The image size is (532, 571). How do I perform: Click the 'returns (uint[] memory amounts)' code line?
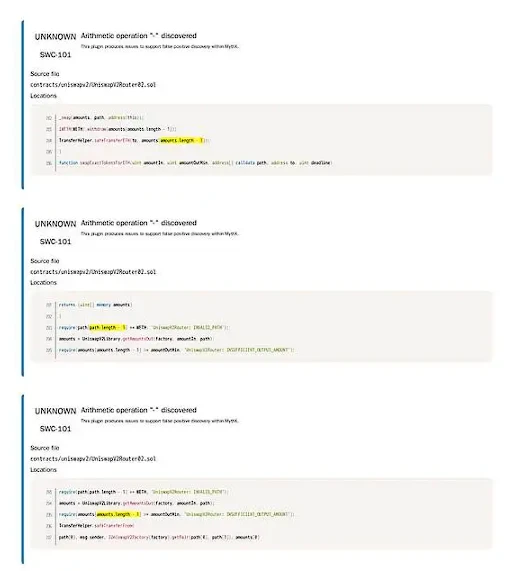tap(96, 305)
